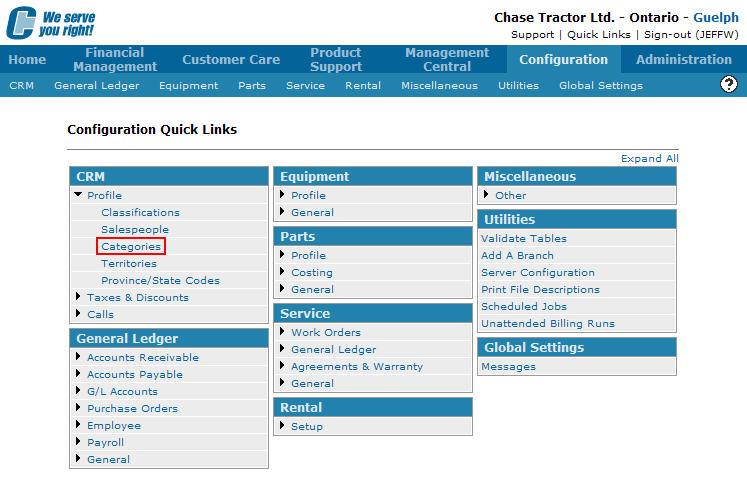This screenshot has height=498, width=747.
Task: Expand the Purchase Orders arrow
Action: coord(78,408)
